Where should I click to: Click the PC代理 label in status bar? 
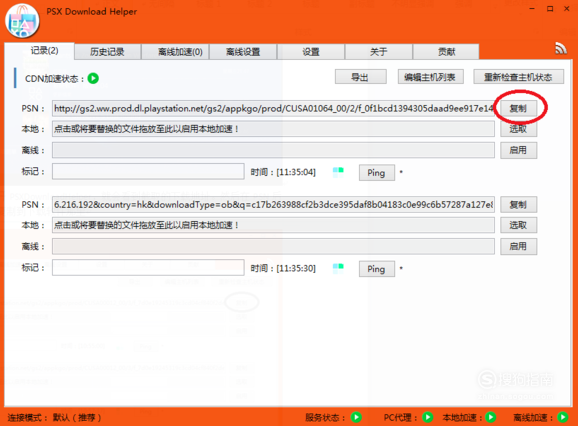coord(400,417)
